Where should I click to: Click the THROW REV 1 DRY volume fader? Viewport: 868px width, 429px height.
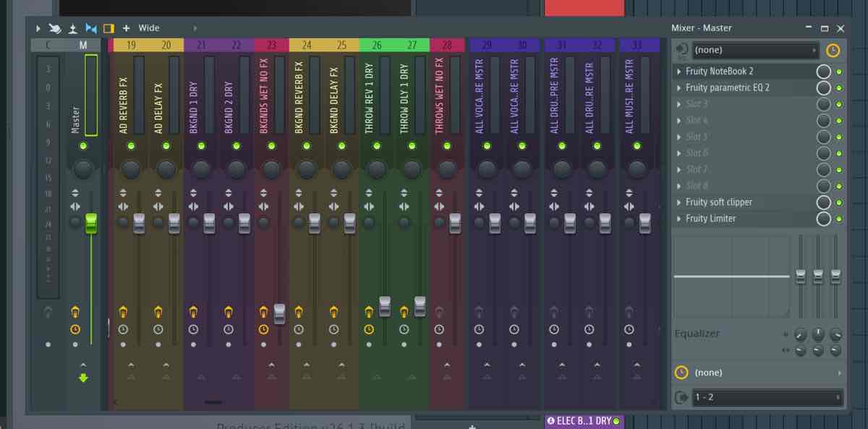(385, 306)
